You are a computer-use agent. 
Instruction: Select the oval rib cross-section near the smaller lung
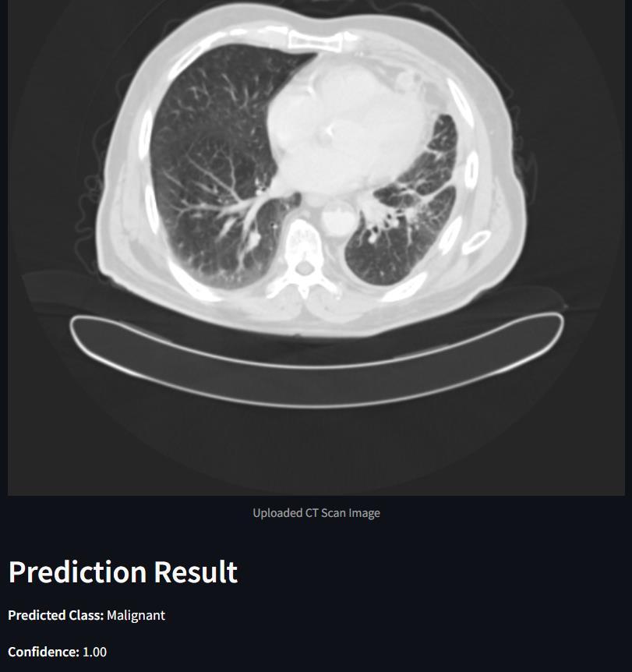coord(476,242)
